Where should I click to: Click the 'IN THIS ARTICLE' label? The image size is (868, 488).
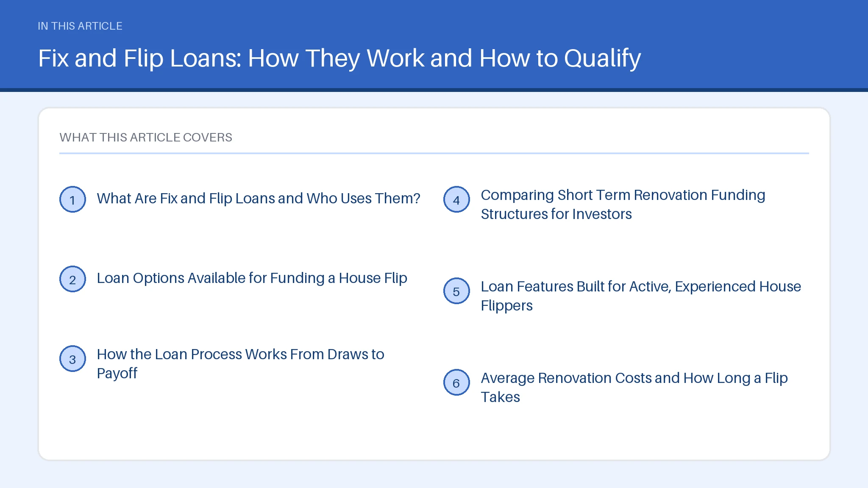tap(80, 26)
